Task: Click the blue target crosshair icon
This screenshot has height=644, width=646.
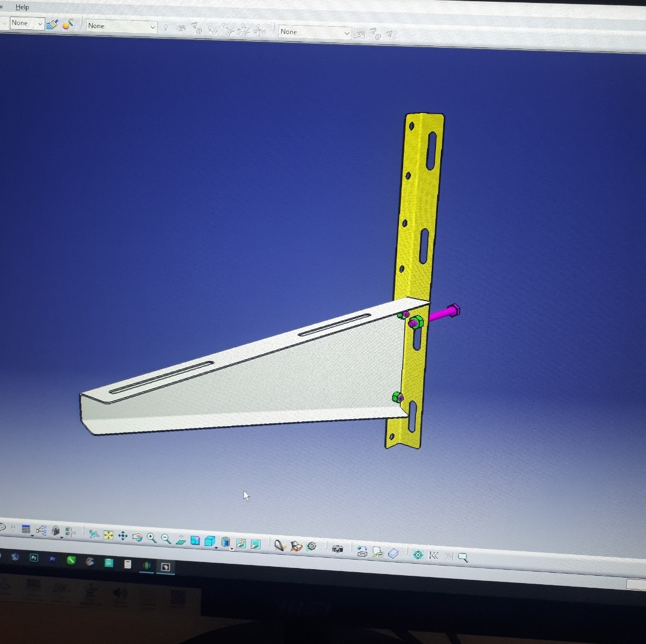Action: [418, 555]
